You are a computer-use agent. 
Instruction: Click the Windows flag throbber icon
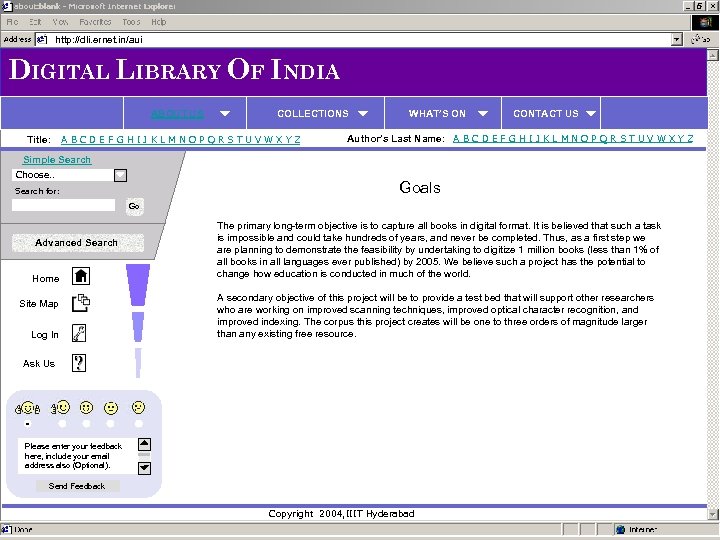(704, 22)
